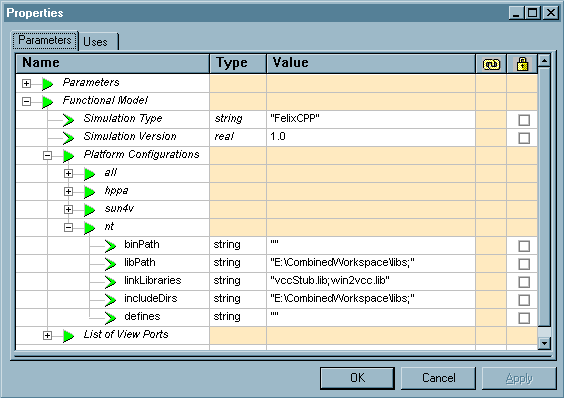This screenshot has height=398, width=564.
Task: Collapse the Platform Configurations node
Action: [x=47, y=155]
